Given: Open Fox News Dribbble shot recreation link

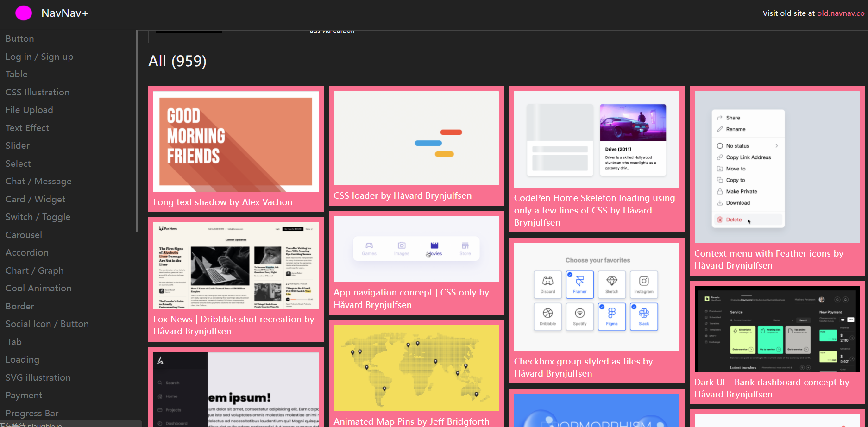Looking at the screenshot, I should pyautogui.click(x=233, y=325).
